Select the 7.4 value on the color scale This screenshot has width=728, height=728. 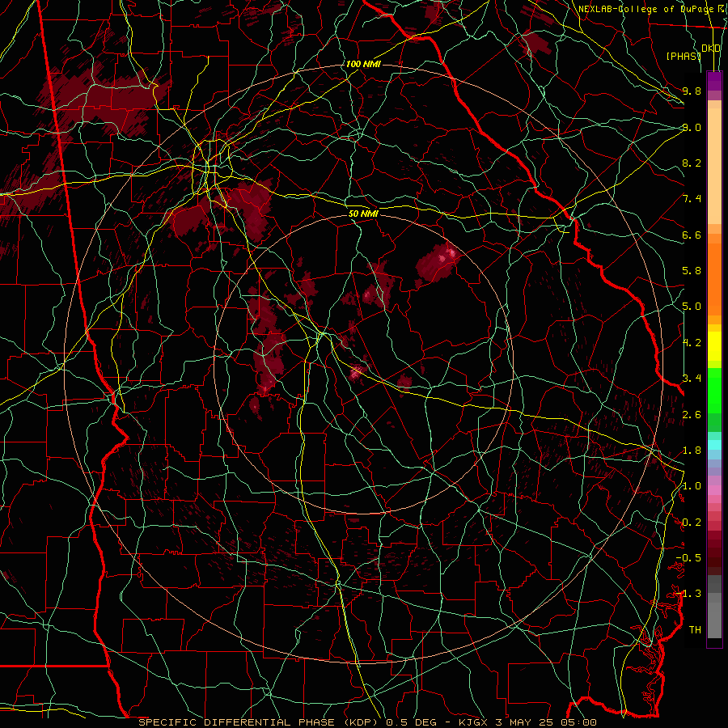tap(692, 199)
